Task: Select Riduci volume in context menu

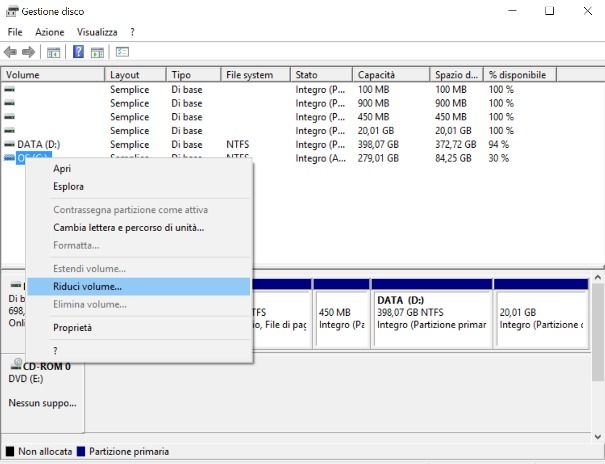Action: tap(139, 287)
